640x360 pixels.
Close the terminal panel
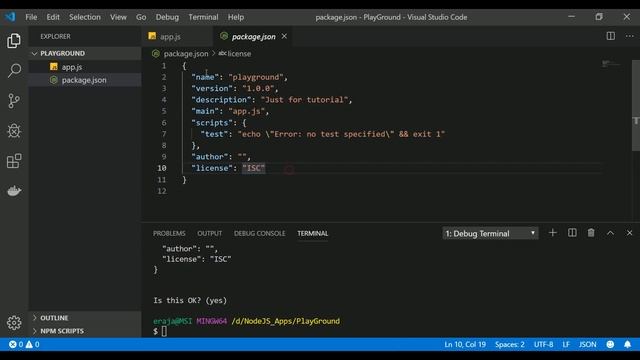pos(629,233)
